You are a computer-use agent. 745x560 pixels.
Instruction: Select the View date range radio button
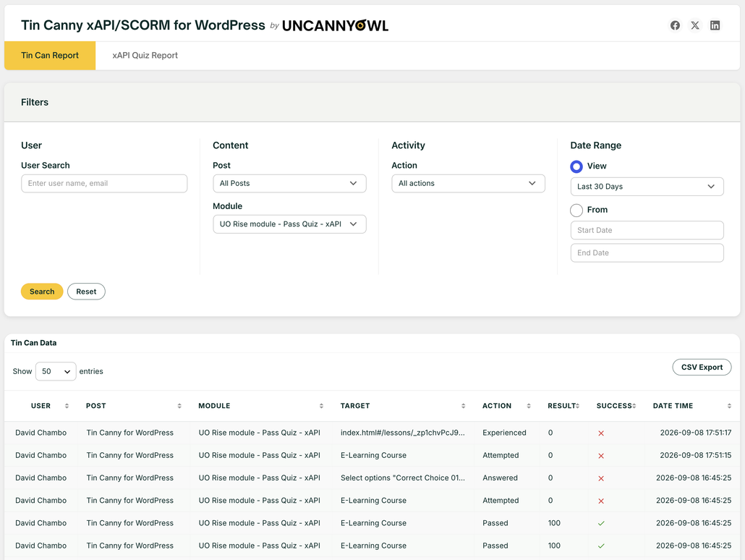coord(576,166)
